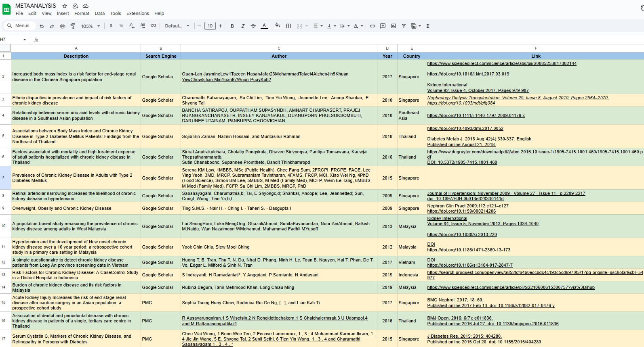Click the merge cells icon
644x347 pixels.
[x=300, y=26]
